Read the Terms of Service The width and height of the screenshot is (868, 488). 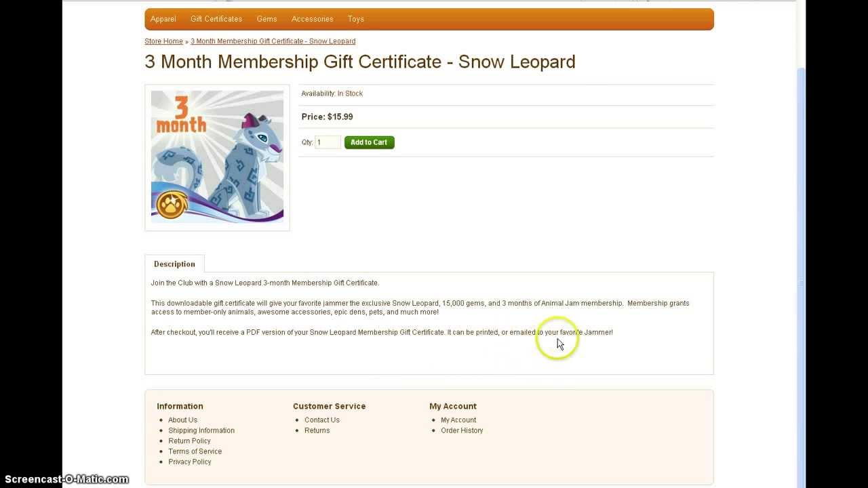click(x=195, y=451)
